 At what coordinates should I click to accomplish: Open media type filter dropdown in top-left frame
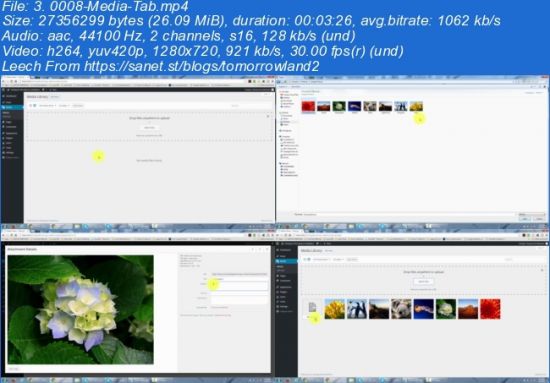pos(47,106)
